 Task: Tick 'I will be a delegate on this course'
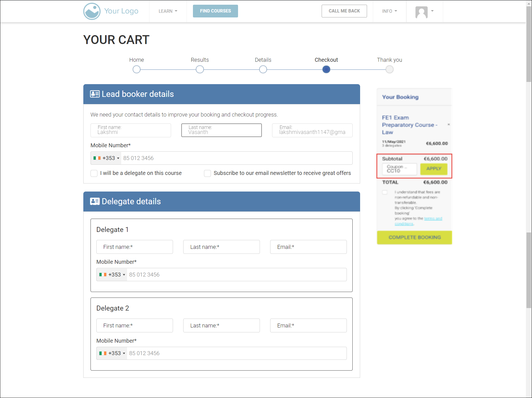point(94,173)
